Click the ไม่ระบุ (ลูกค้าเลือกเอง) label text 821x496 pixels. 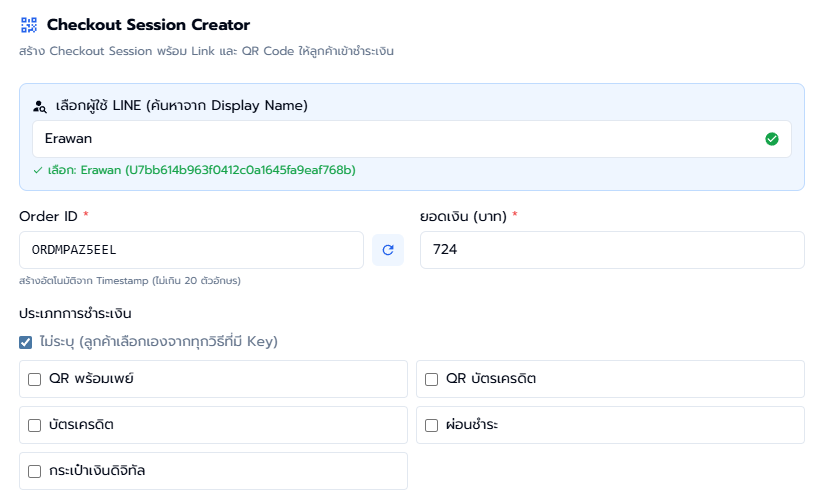pyautogui.click(x=158, y=341)
